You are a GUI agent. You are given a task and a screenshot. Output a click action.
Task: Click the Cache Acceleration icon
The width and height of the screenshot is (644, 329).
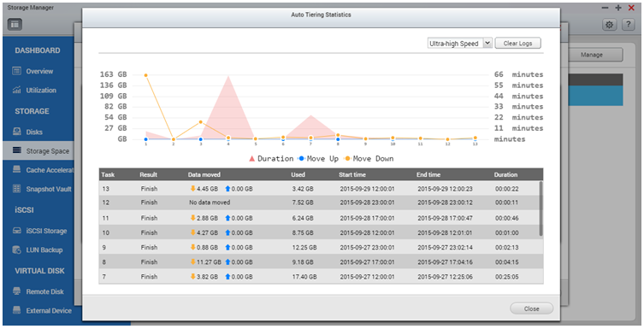click(16, 169)
